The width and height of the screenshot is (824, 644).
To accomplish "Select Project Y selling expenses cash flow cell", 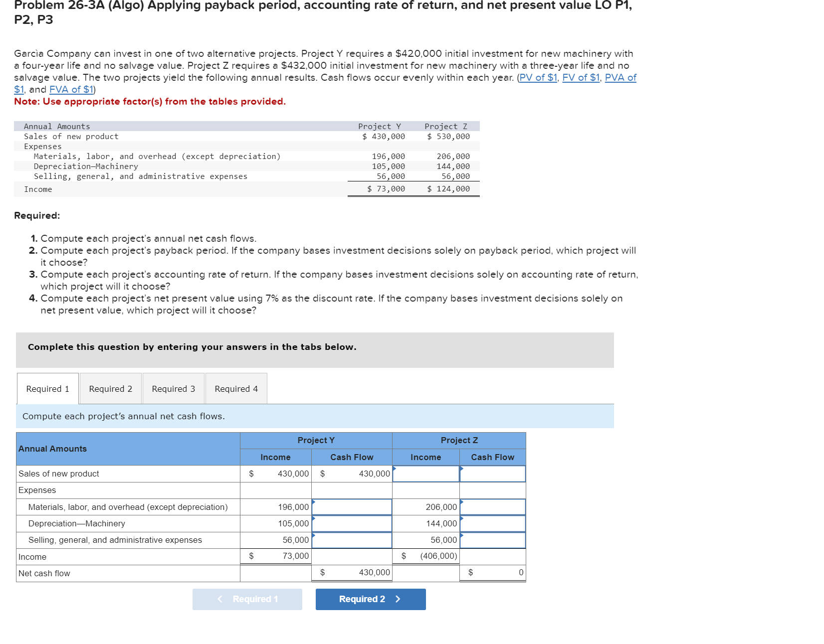I will coord(351,540).
